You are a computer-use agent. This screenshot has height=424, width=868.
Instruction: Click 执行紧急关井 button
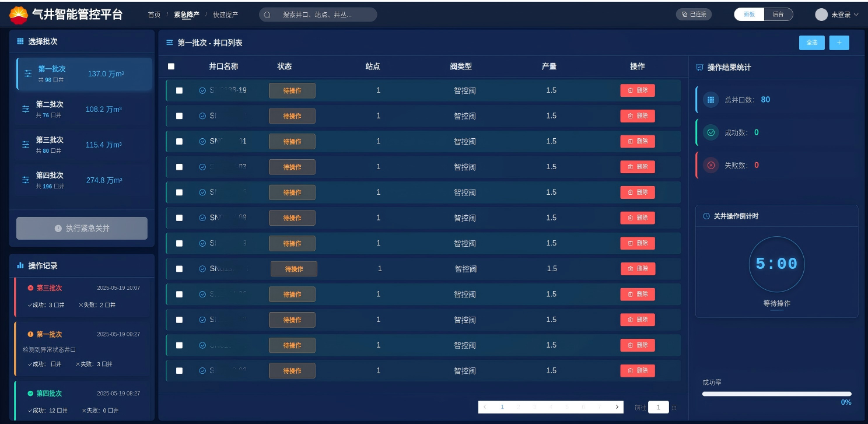82,229
